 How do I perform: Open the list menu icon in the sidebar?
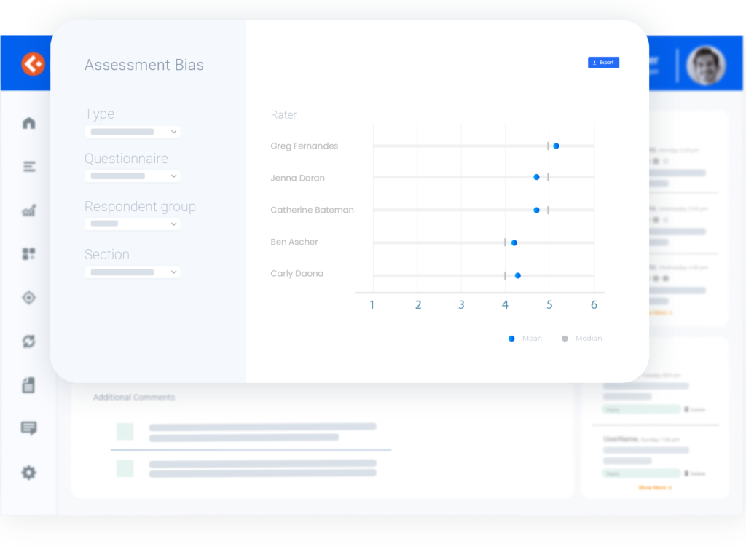[x=28, y=167]
